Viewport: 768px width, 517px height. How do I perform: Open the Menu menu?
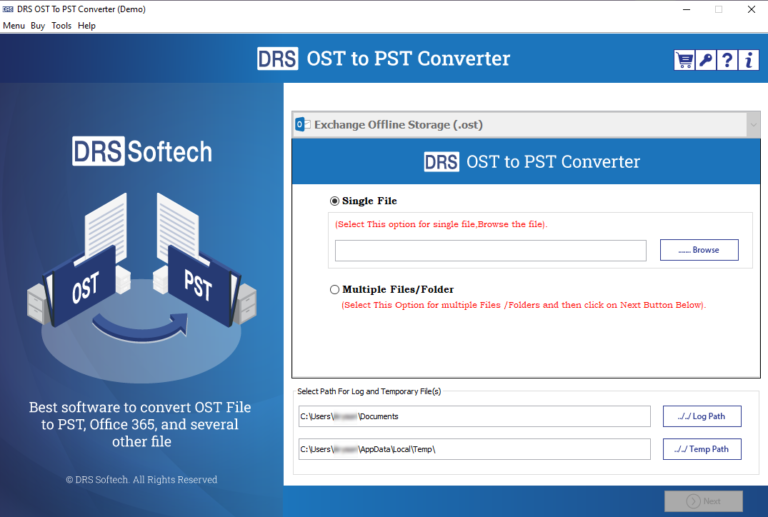pos(14,25)
